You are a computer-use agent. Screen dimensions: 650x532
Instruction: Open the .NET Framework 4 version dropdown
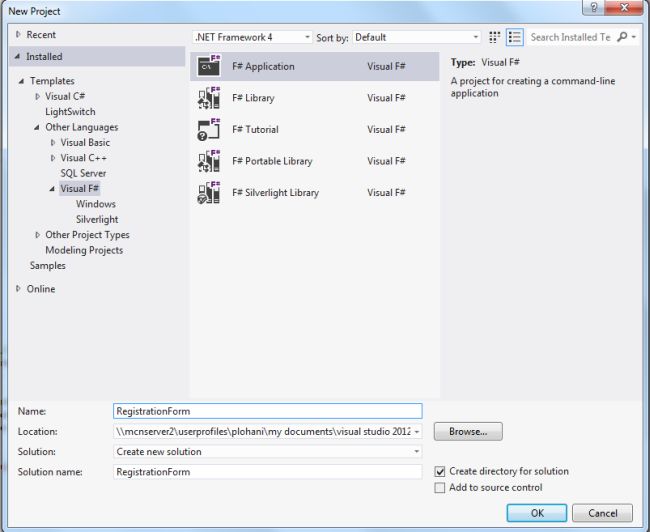pyautogui.click(x=252, y=37)
